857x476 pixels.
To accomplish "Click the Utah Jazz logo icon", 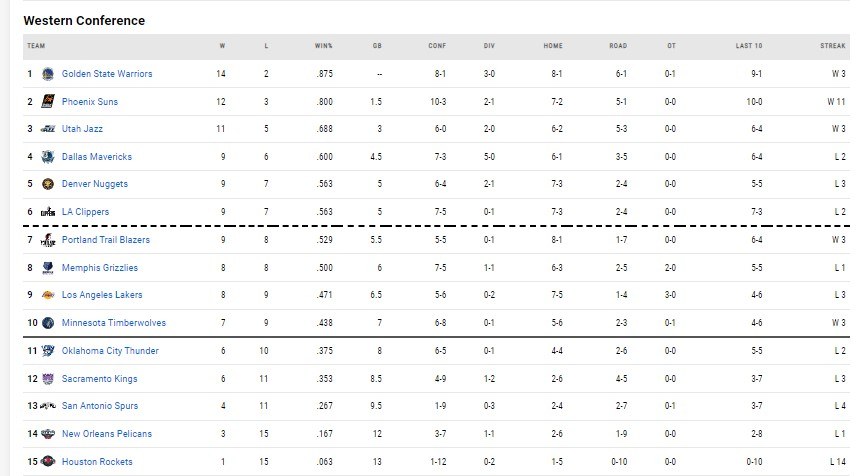I will [x=48, y=129].
